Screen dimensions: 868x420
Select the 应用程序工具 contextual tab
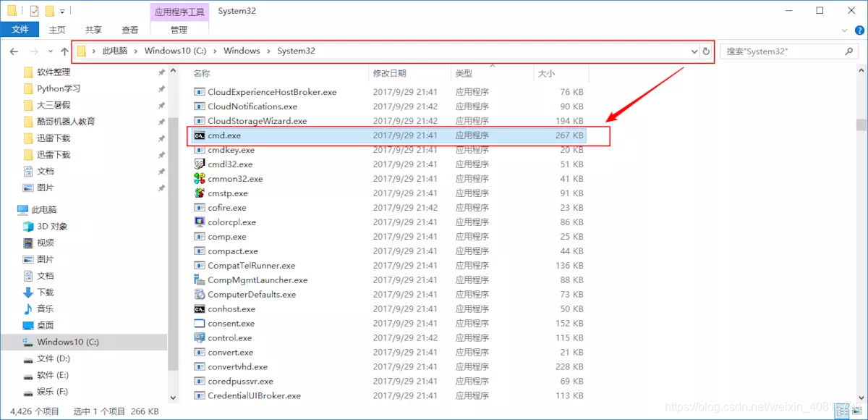click(x=179, y=12)
